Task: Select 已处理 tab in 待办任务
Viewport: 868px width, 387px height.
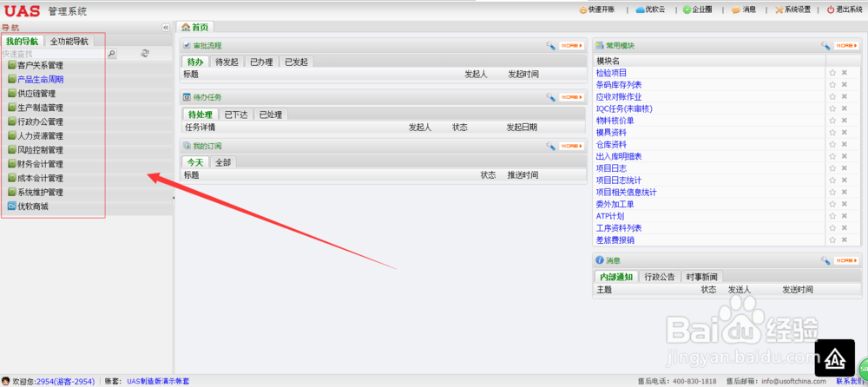Action: coord(271,115)
